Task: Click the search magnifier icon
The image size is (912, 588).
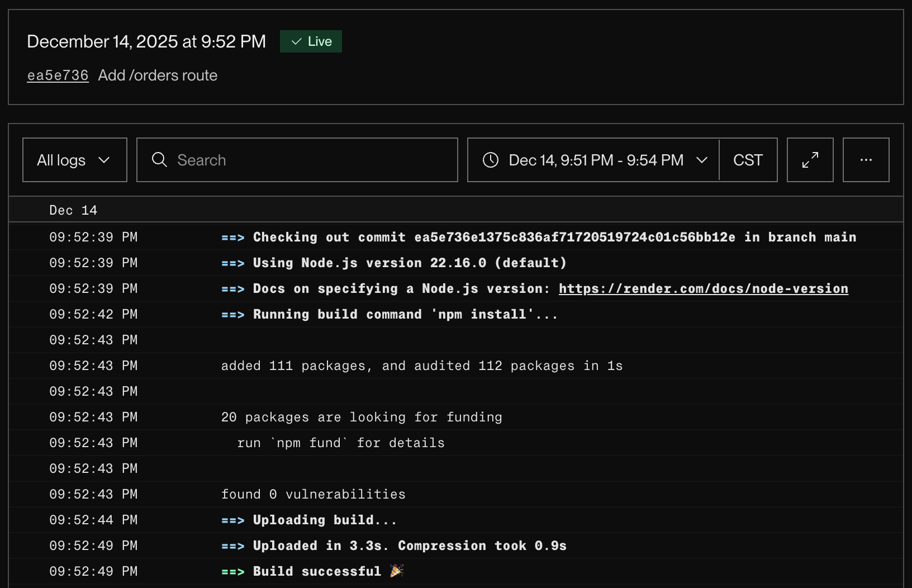Action: pyautogui.click(x=159, y=160)
